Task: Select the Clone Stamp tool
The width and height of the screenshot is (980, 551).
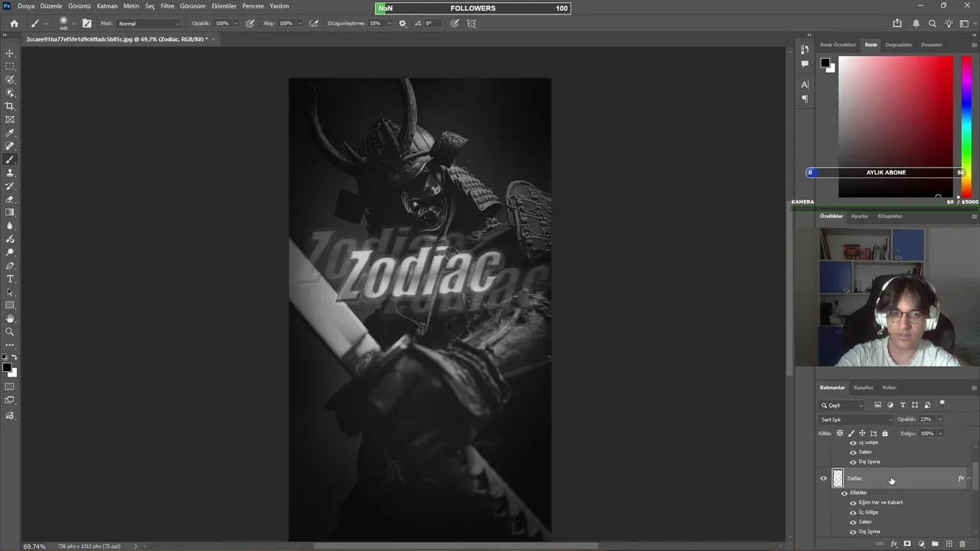Action: click(10, 173)
